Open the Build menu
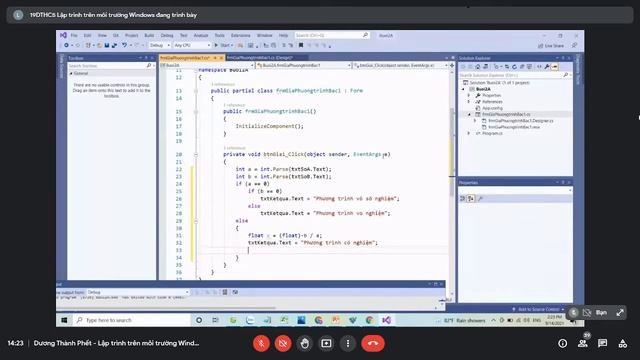The image size is (640, 360). tap(149, 36)
